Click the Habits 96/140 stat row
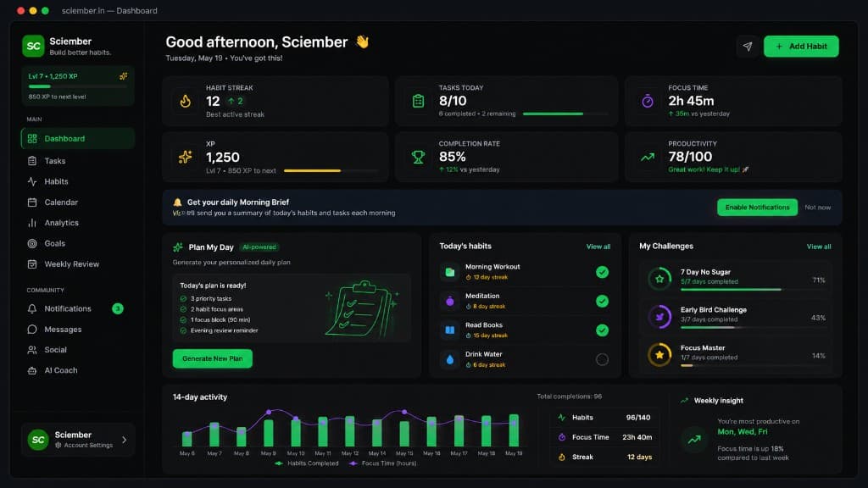 pos(606,418)
